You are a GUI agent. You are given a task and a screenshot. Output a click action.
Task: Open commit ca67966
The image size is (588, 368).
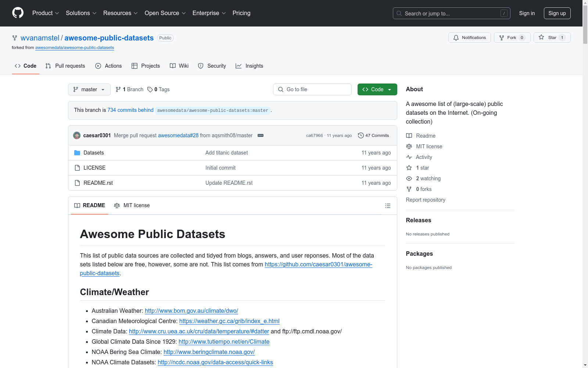(x=314, y=135)
